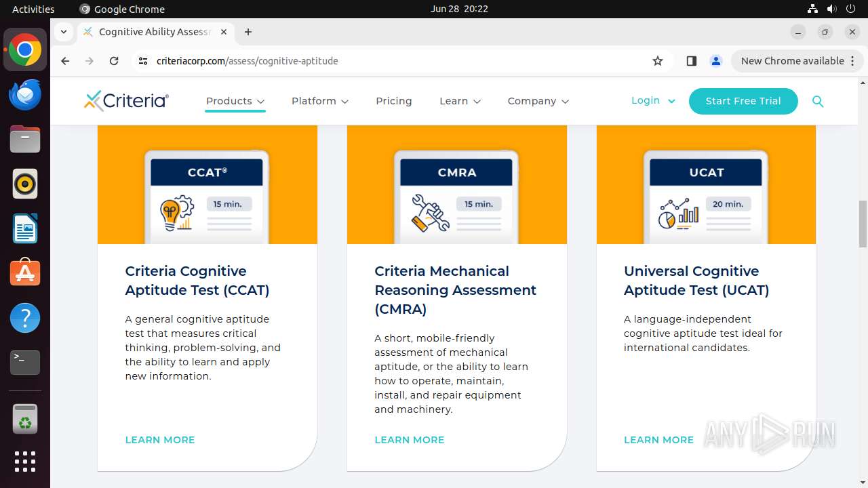Open Thunderbird mail from the dock
Screen dimensions: 868x488
pyautogui.click(x=25, y=94)
